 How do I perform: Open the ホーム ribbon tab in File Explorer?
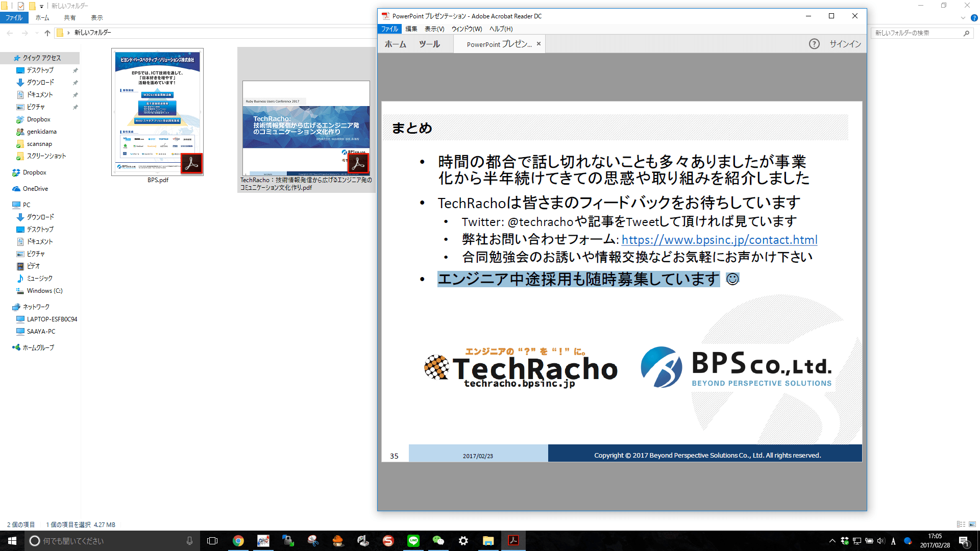pyautogui.click(x=42, y=18)
